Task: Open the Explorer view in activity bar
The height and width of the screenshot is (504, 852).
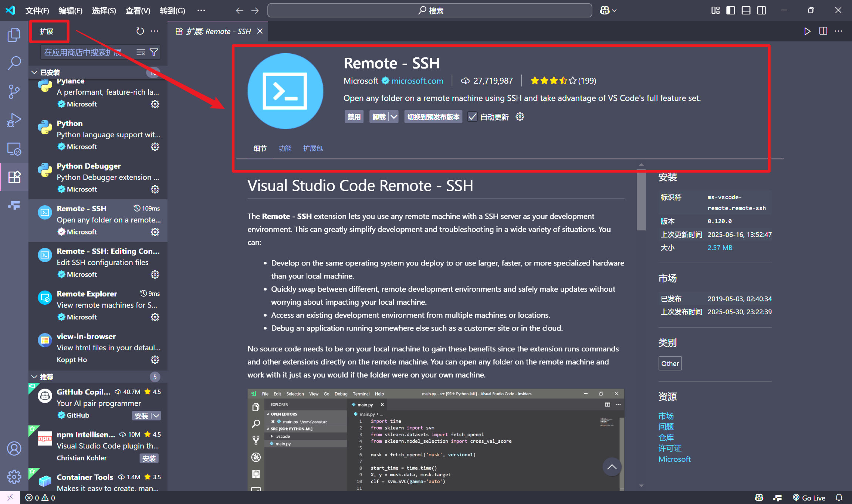Action: pos(14,35)
